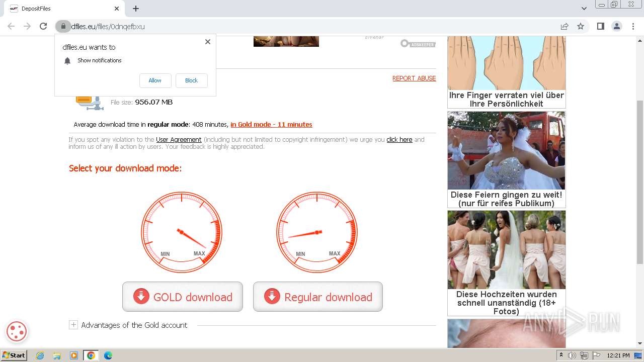The height and width of the screenshot is (362, 644).
Task: Click Chrome icon in taskbar
Action: tap(91, 355)
